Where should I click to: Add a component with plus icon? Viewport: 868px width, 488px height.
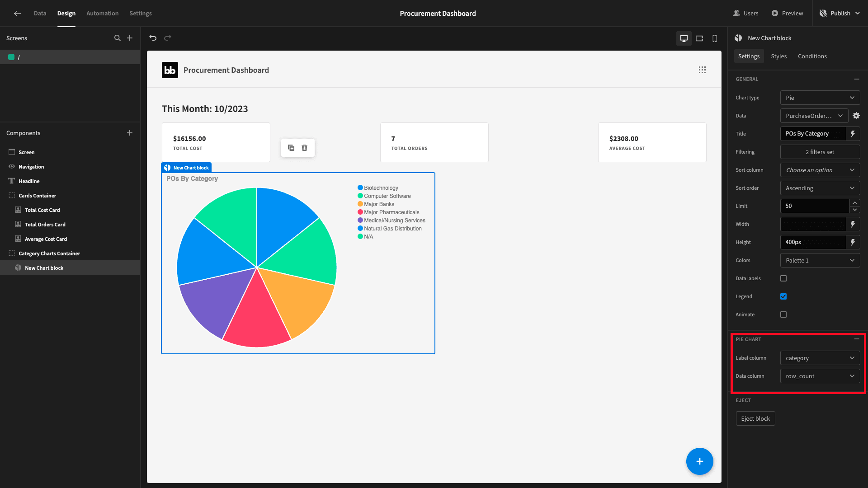point(130,133)
